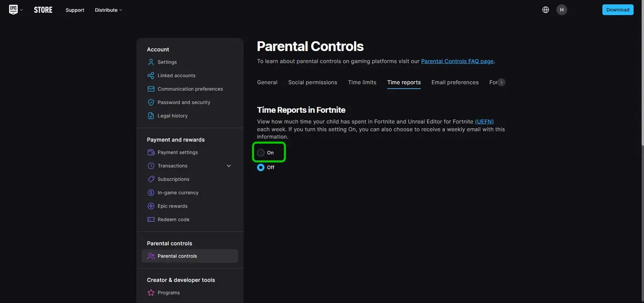Click the Settings person icon
The height and width of the screenshot is (303, 644).
151,62
